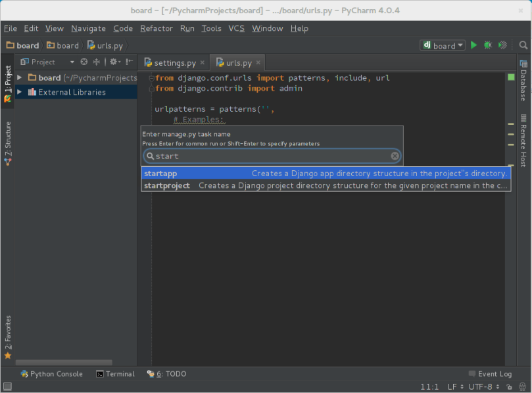Open the VCS menu
This screenshot has width=532, height=393.
pos(236,28)
